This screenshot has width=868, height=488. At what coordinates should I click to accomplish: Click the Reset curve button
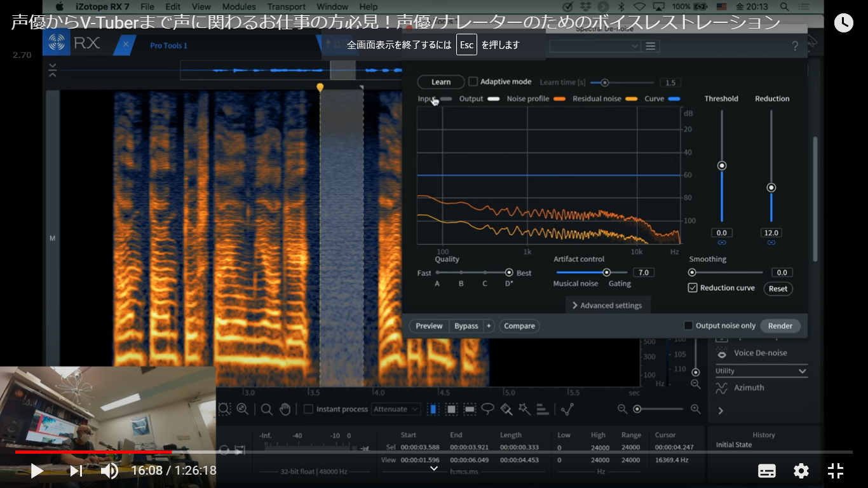(778, 288)
